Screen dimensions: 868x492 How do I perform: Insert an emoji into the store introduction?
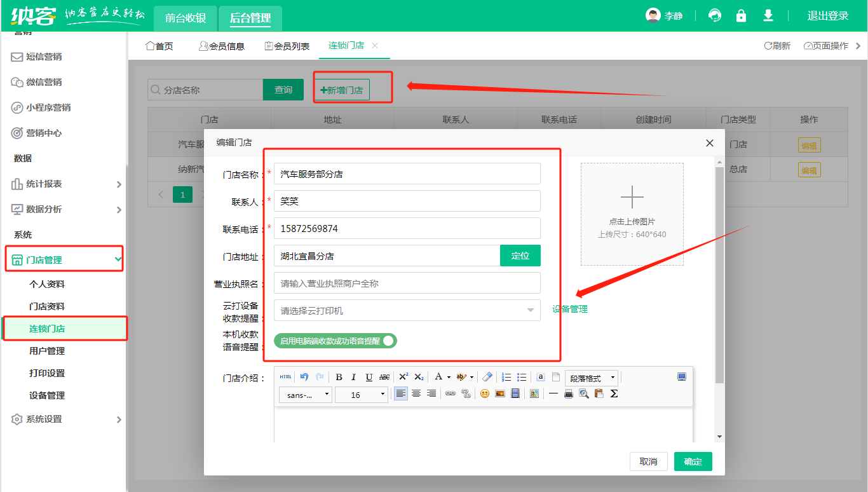(x=484, y=394)
